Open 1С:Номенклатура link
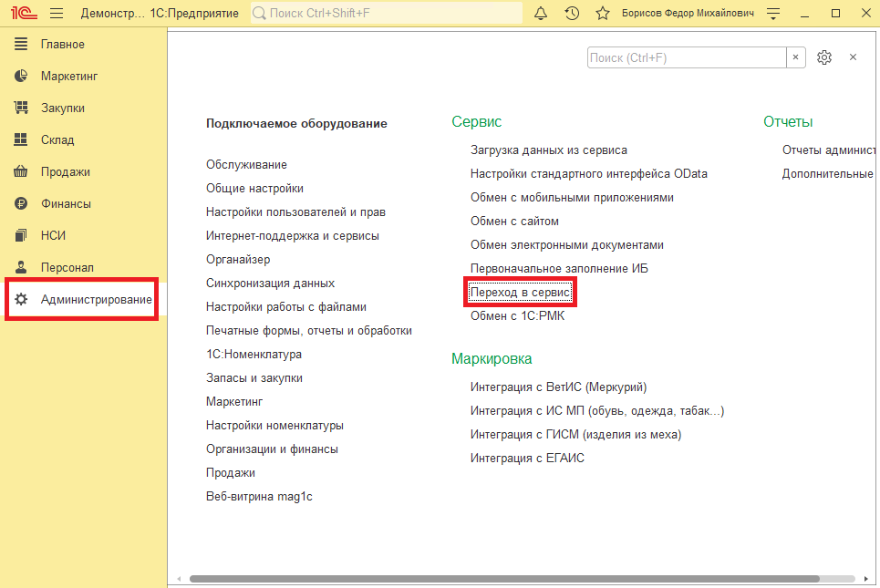 click(254, 354)
